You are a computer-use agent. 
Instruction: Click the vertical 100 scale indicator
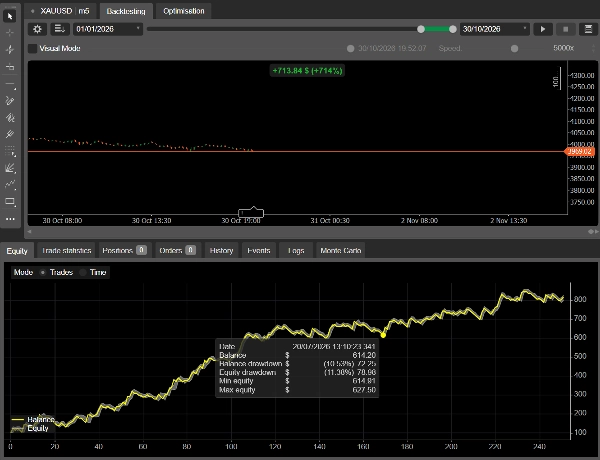click(x=557, y=79)
